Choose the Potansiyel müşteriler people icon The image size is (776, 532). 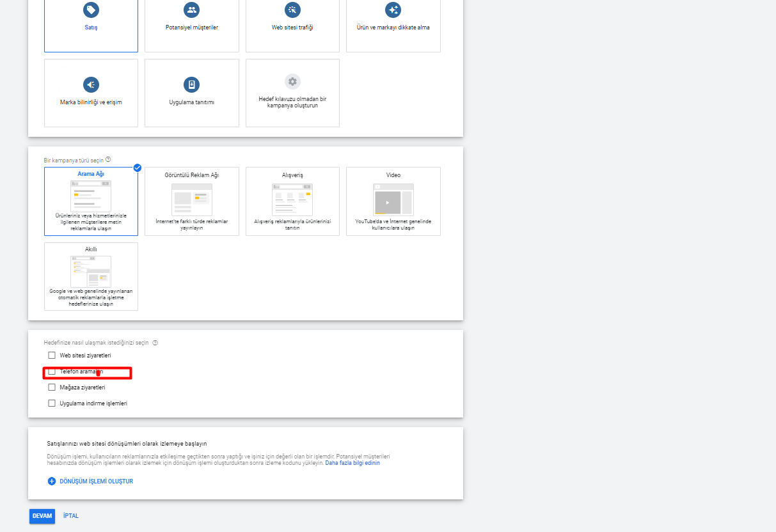(191, 10)
